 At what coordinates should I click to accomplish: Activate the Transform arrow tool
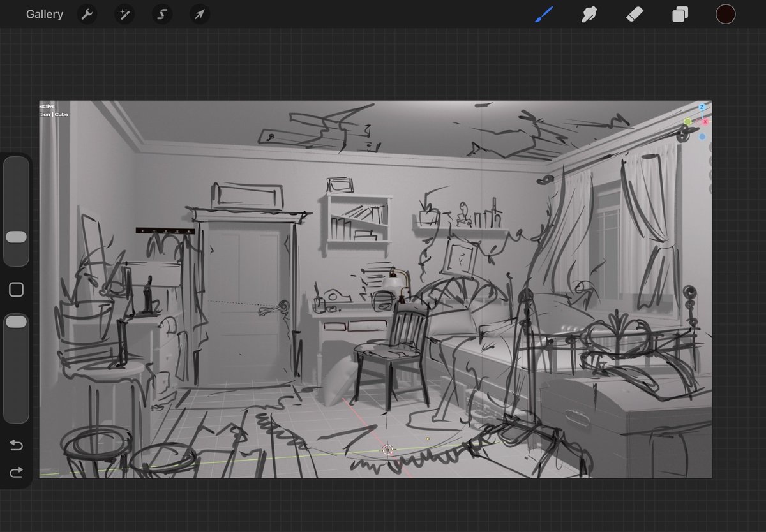200,14
